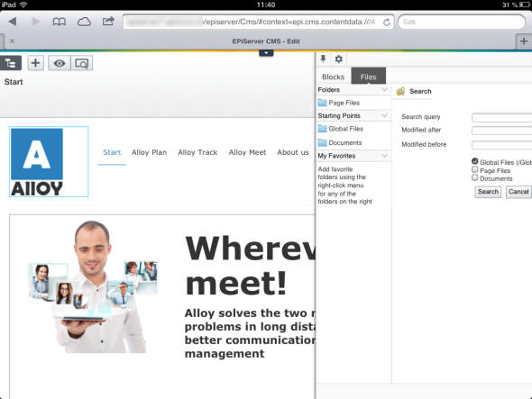
Task: Uncheck the Global Files search option
Action: [x=475, y=161]
